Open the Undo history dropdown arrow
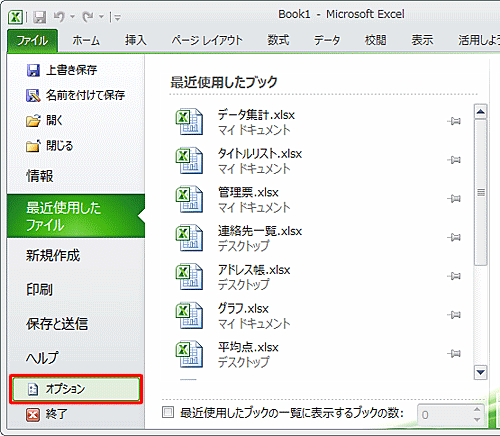The image size is (500, 436). coord(72,17)
